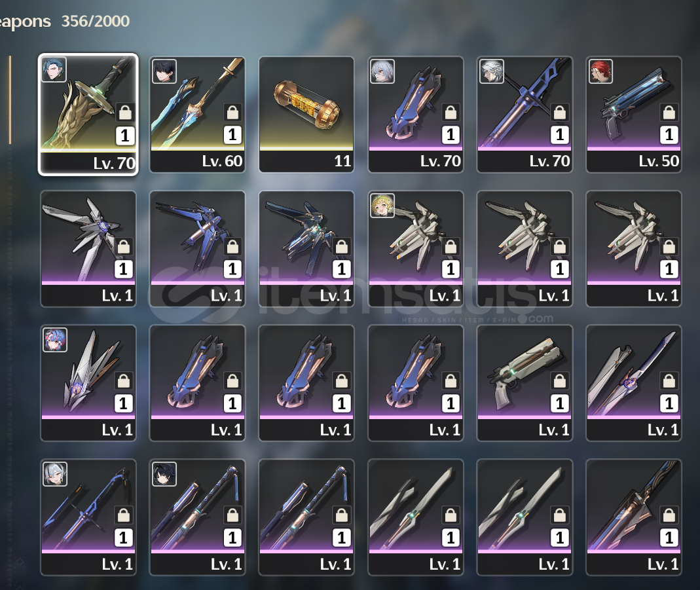
Task: Select silver star-shaped rectifier in second row
Action: [88, 249]
